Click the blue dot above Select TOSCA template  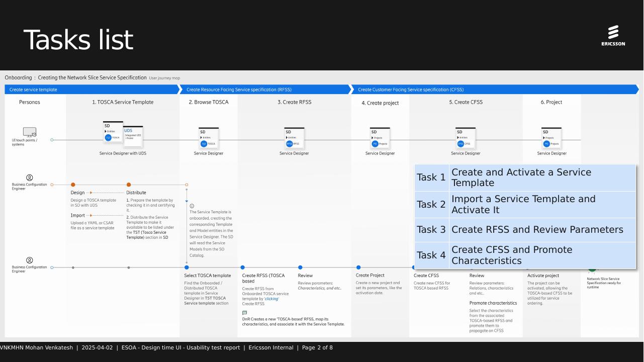click(x=187, y=267)
